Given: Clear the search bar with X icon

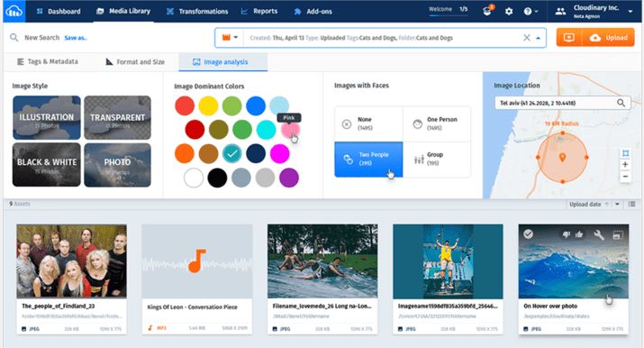Looking at the screenshot, I should pos(527,38).
